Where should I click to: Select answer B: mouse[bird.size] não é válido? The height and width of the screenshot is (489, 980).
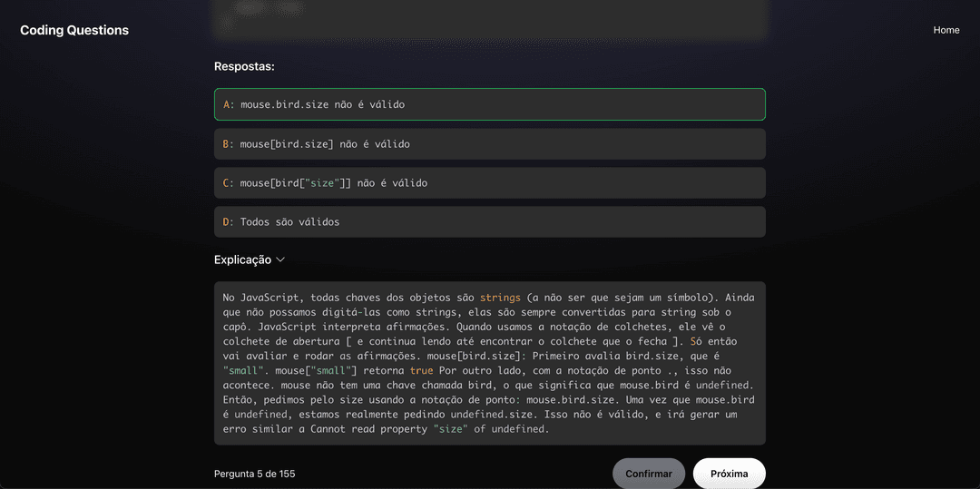(x=489, y=143)
